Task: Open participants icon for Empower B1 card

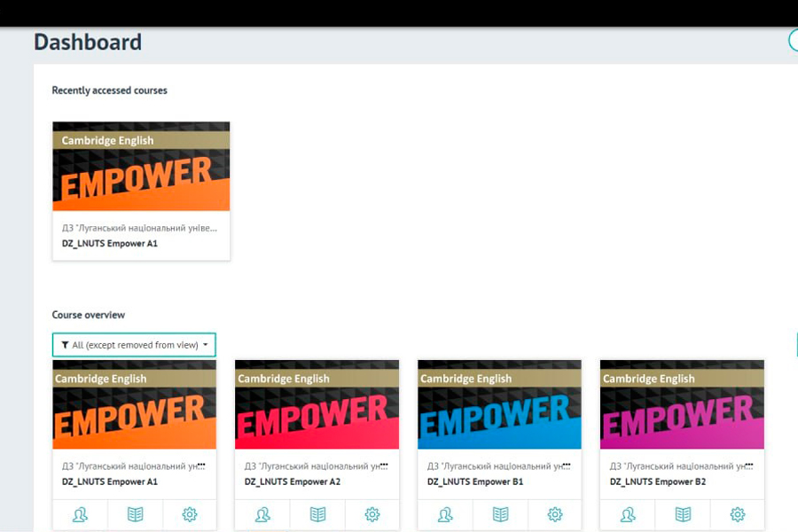Action: (x=445, y=514)
